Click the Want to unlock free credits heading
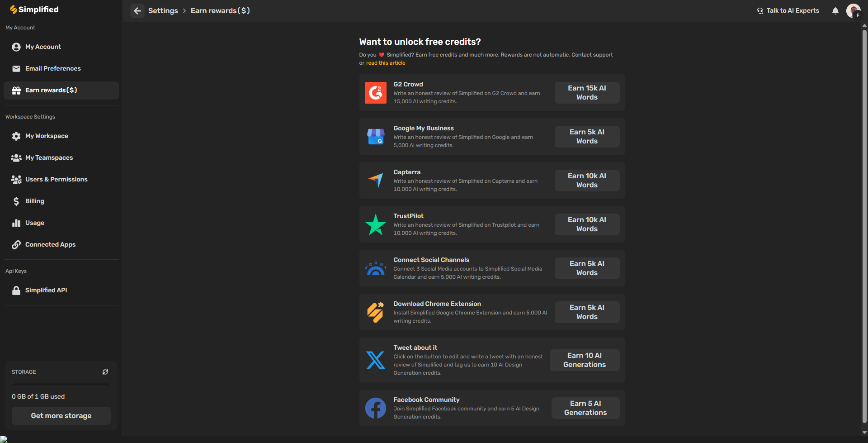The height and width of the screenshot is (443, 868). (420, 42)
